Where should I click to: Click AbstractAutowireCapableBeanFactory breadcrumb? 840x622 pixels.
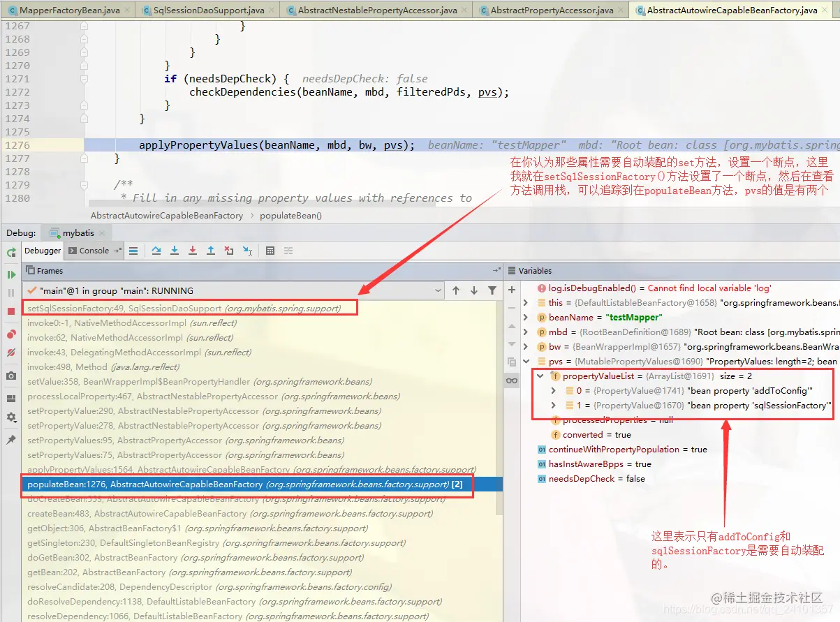click(167, 216)
